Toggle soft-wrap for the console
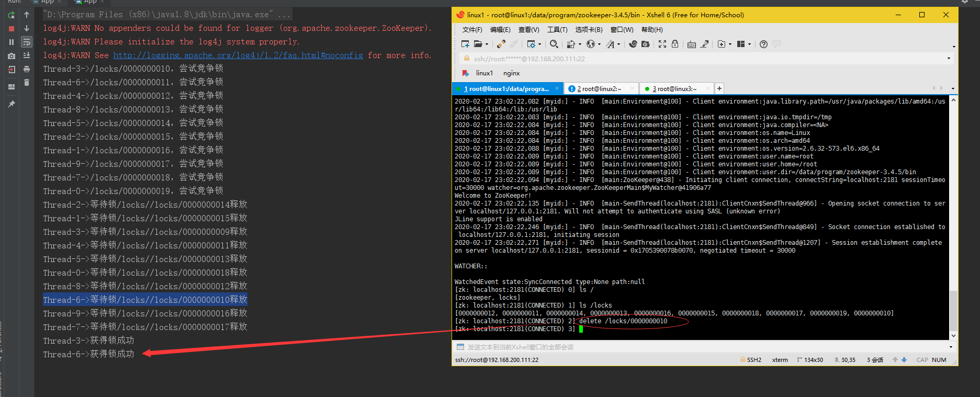 tap(27, 42)
